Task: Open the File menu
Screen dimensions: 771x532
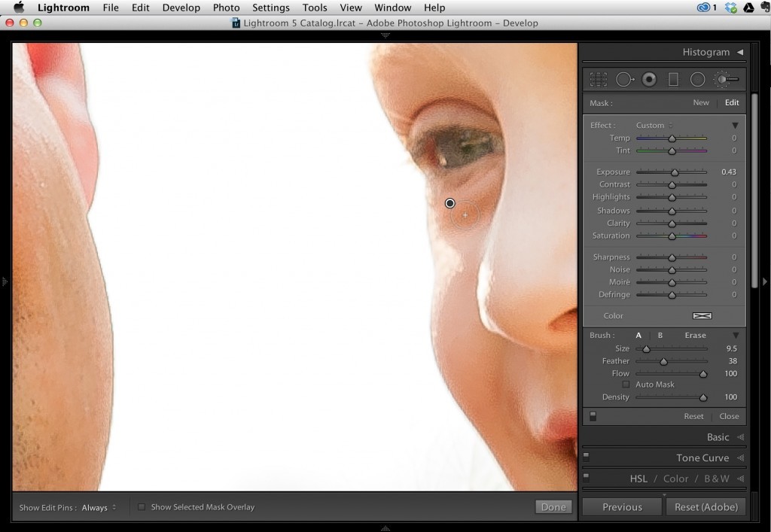Action: point(111,8)
